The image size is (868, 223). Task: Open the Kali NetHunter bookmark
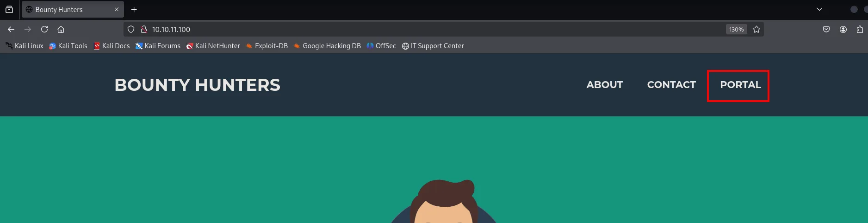click(x=213, y=46)
